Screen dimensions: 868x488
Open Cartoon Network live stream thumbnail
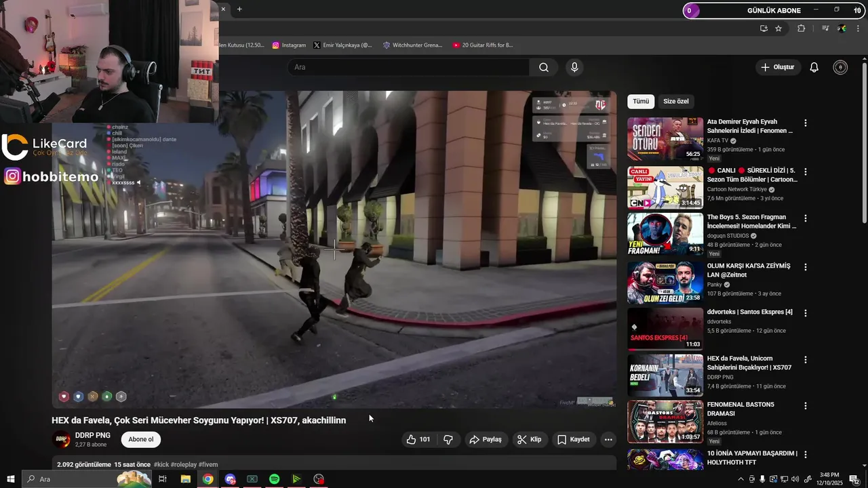point(665,188)
